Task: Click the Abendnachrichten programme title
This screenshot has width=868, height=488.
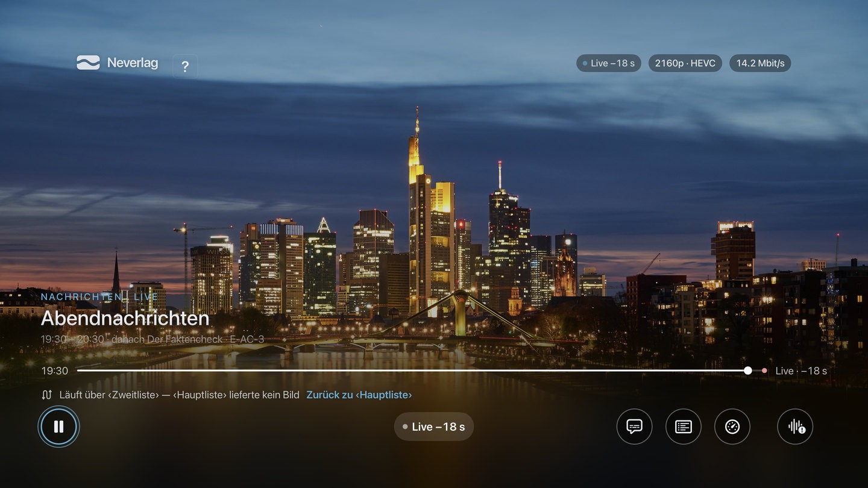Action: pyautogui.click(x=125, y=318)
